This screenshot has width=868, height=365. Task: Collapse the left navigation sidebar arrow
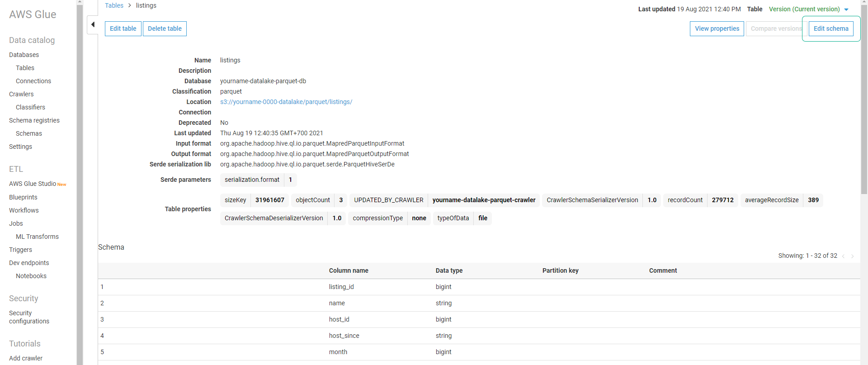(x=93, y=24)
